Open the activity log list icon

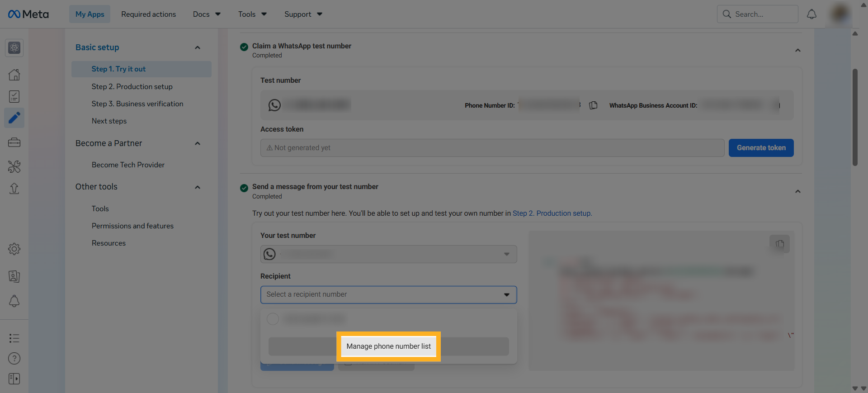tap(14, 338)
